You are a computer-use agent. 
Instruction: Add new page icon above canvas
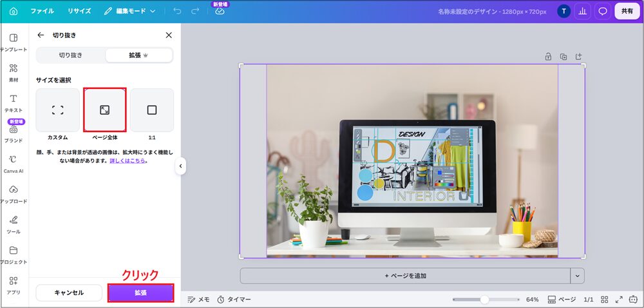[579, 57]
